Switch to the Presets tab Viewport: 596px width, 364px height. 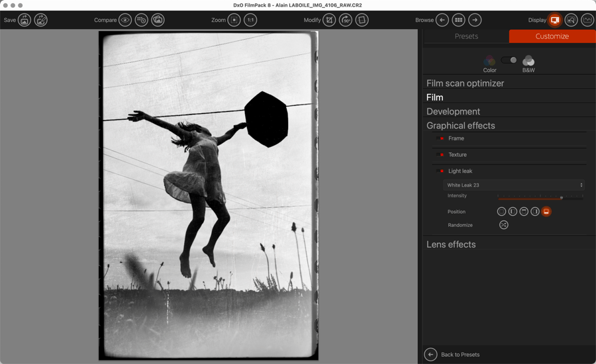[x=466, y=36]
